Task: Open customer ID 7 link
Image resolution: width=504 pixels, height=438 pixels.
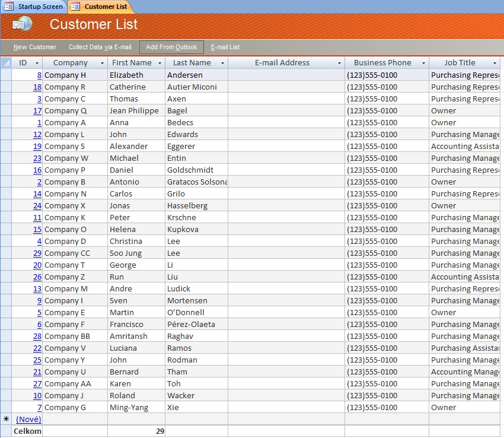Action: click(x=39, y=407)
